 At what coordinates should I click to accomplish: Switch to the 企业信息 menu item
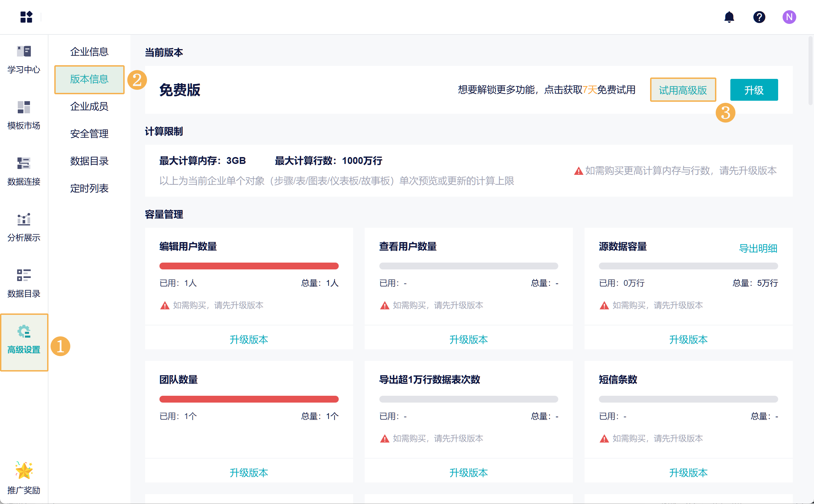click(x=89, y=52)
